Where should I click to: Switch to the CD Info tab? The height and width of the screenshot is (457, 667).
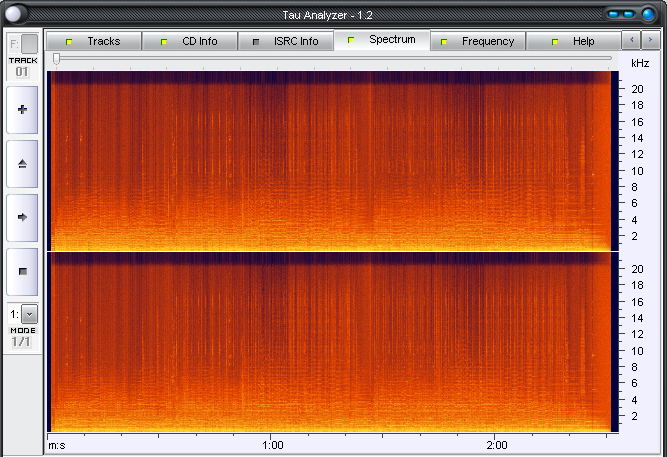pyautogui.click(x=189, y=41)
